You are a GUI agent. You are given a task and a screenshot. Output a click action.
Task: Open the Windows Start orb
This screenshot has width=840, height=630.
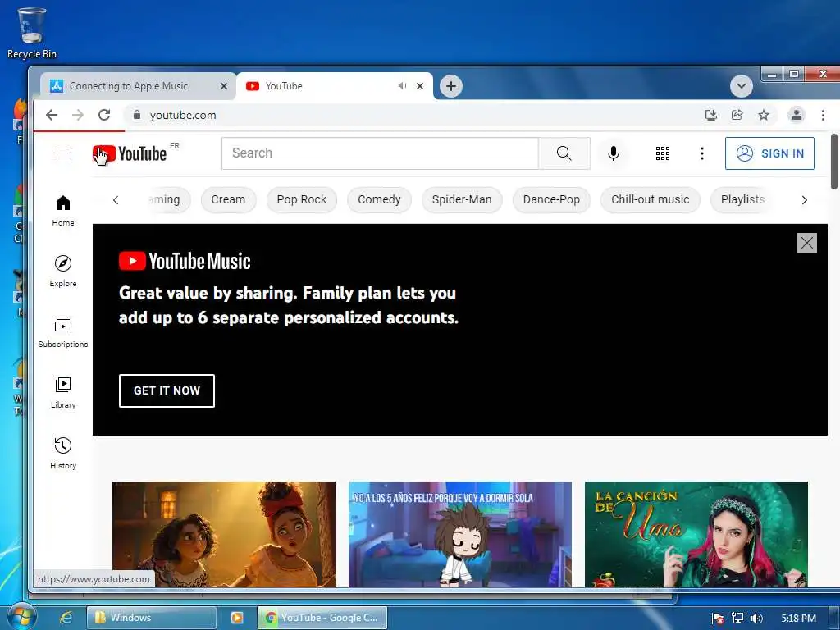click(21, 617)
